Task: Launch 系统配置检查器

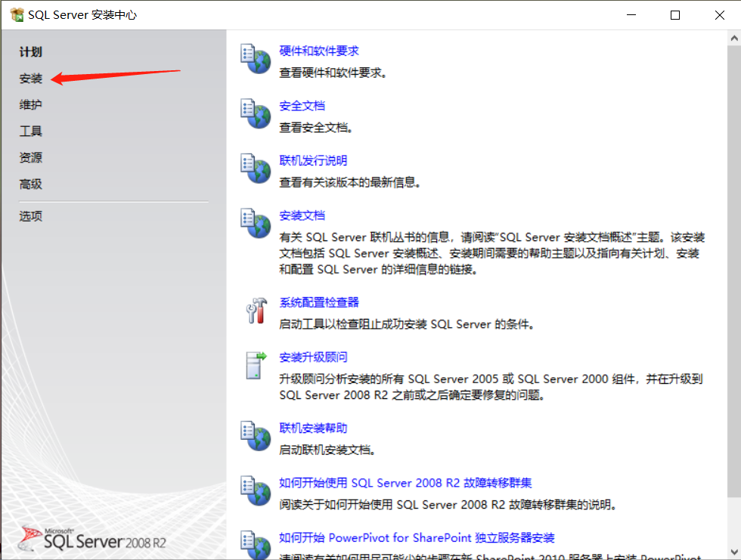Action: (x=319, y=302)
